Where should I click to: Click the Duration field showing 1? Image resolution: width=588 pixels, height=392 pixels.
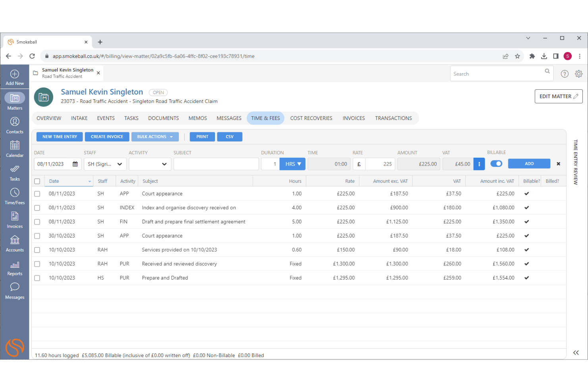pos(270,164)
